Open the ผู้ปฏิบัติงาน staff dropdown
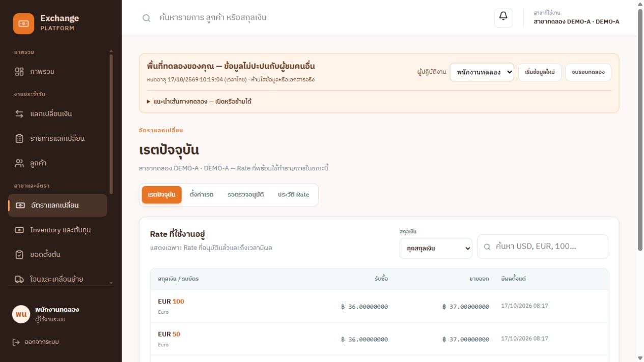Screen dimensions: 644x362 [482, 72]
